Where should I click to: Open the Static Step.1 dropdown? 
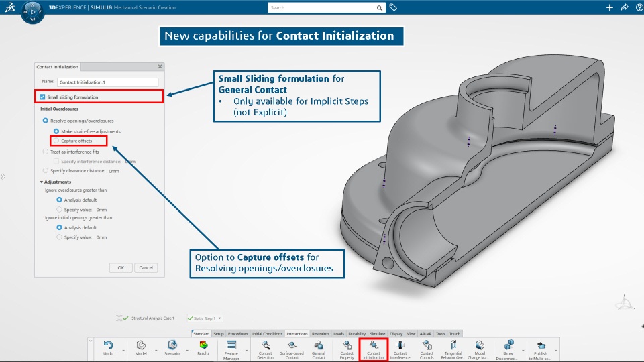pyautogui.click(x=220, y=318)
